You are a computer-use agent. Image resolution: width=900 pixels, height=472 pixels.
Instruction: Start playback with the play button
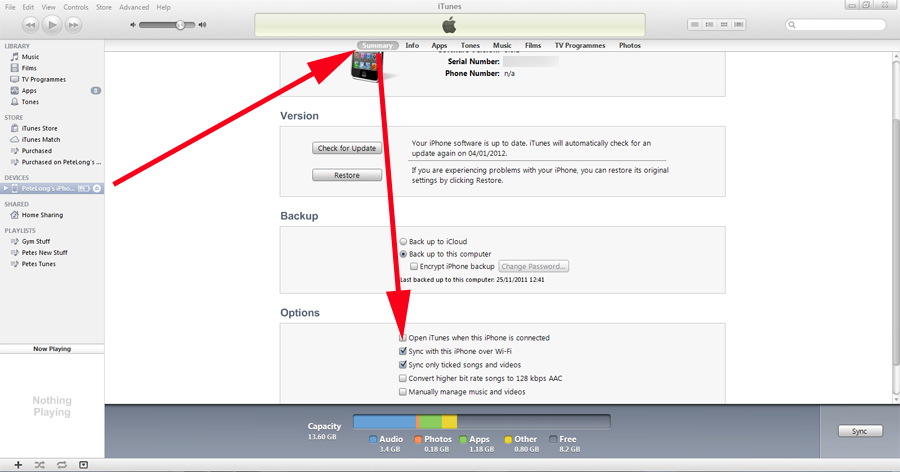coord(52,25)
